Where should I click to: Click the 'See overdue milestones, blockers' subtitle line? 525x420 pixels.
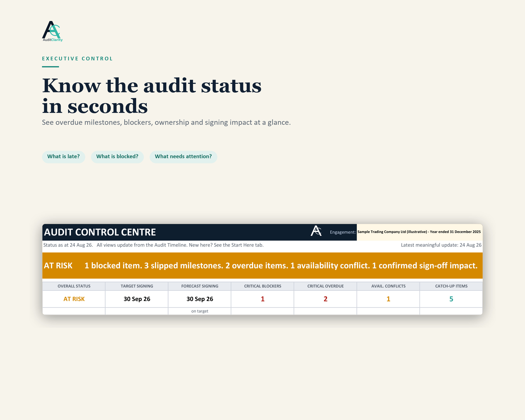coord(166,122)
